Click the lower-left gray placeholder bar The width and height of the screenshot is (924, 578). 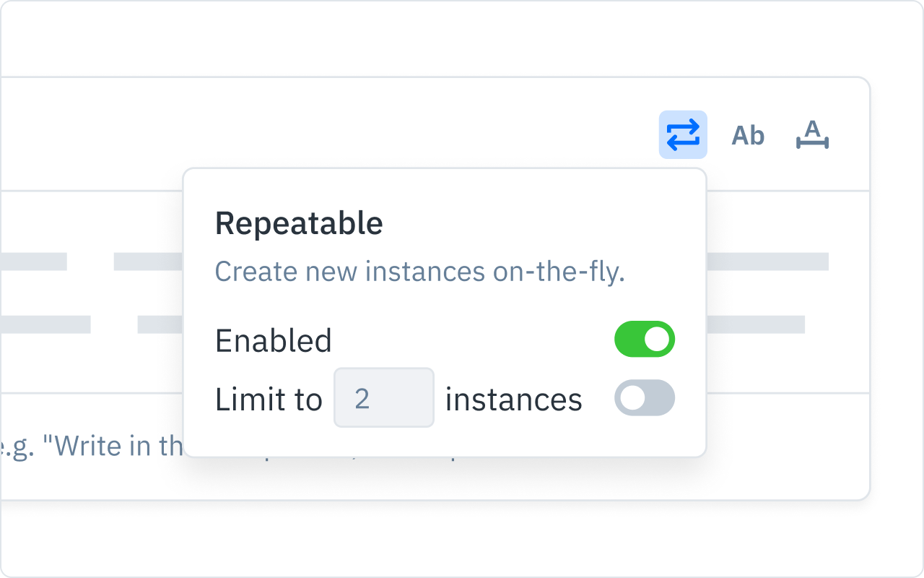[x=45, y=324]
